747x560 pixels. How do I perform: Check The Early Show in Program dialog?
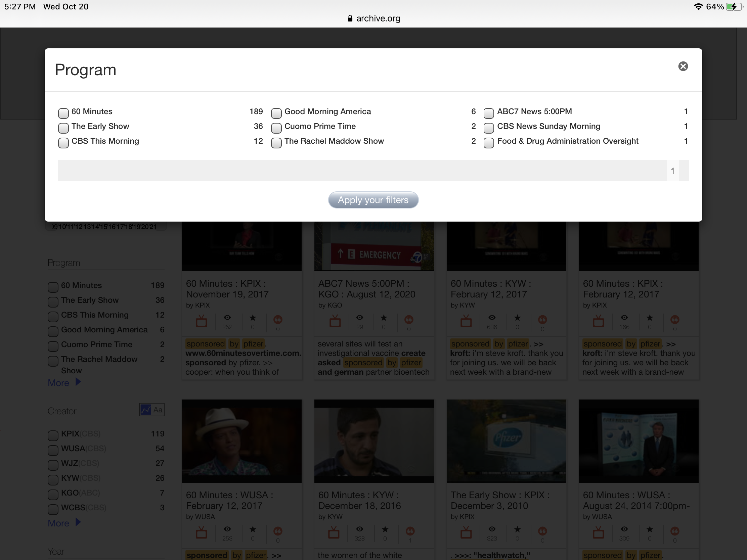pos(63,128)
